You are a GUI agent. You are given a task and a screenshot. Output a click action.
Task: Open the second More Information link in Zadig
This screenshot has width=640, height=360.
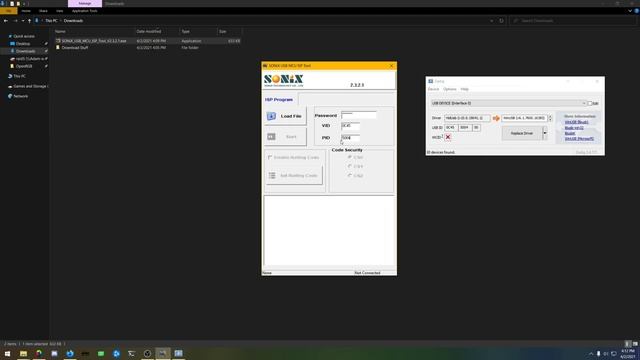[574, 128]
